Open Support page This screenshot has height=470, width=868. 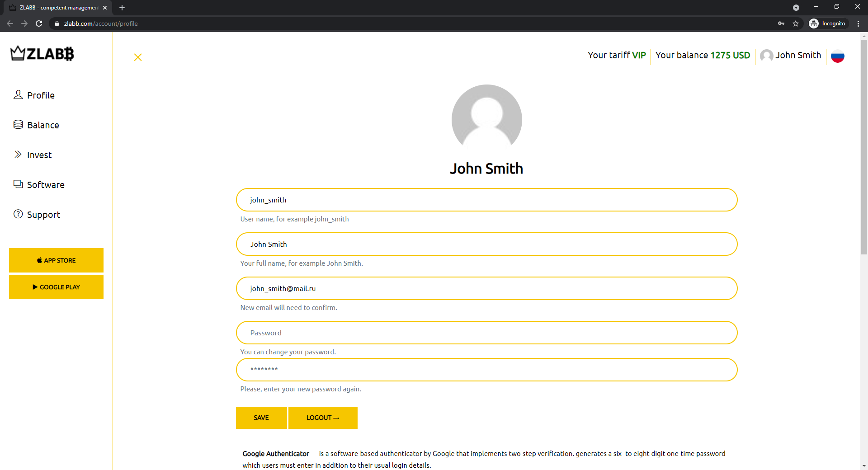(43, 215)
